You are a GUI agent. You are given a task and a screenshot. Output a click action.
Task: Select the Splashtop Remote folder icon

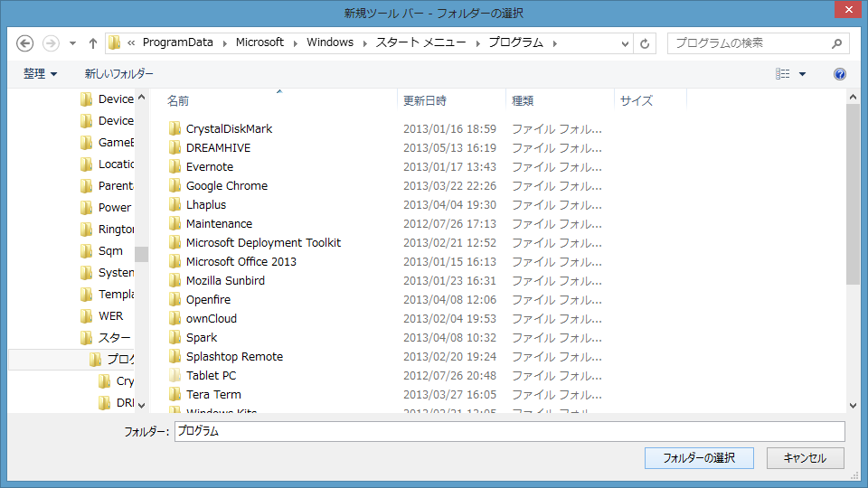(x=175, y=356)
